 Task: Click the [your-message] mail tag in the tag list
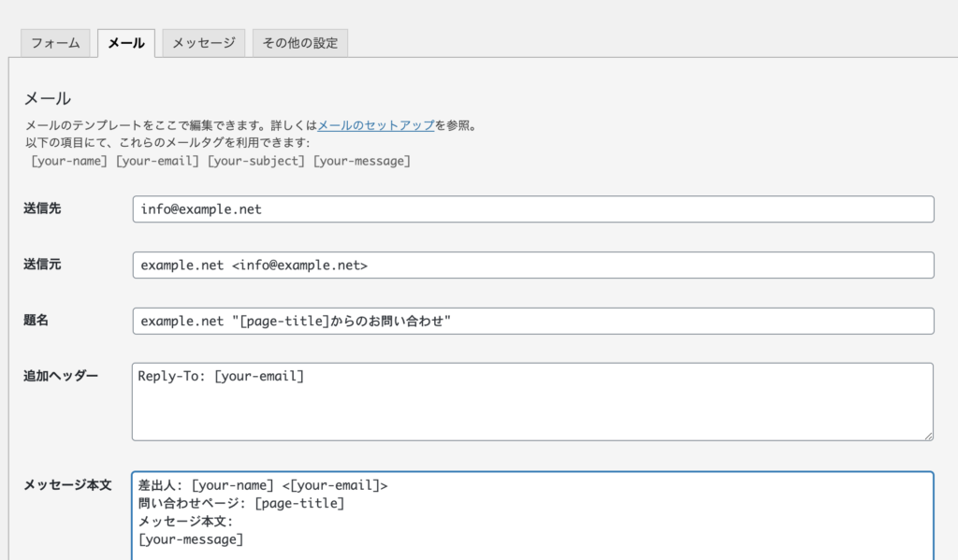coord(361,161)
